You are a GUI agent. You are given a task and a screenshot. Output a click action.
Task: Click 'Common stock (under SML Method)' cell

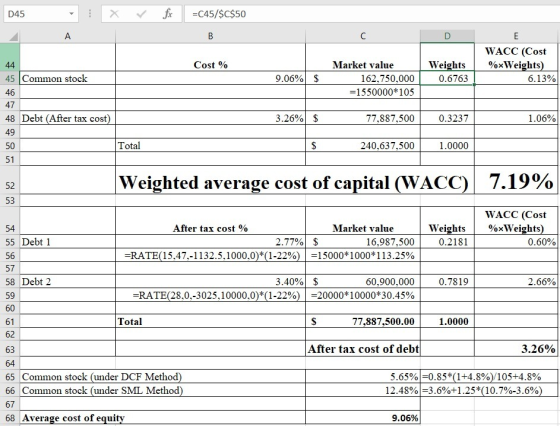[x=162, y=390]
